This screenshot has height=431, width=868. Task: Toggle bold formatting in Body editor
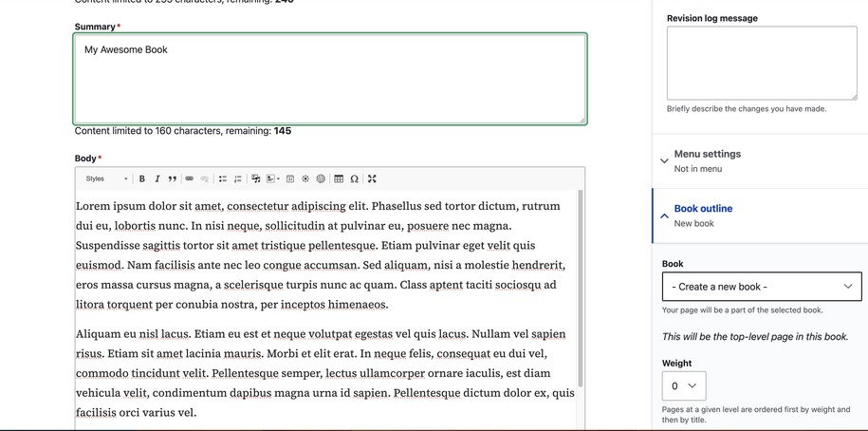142,178
